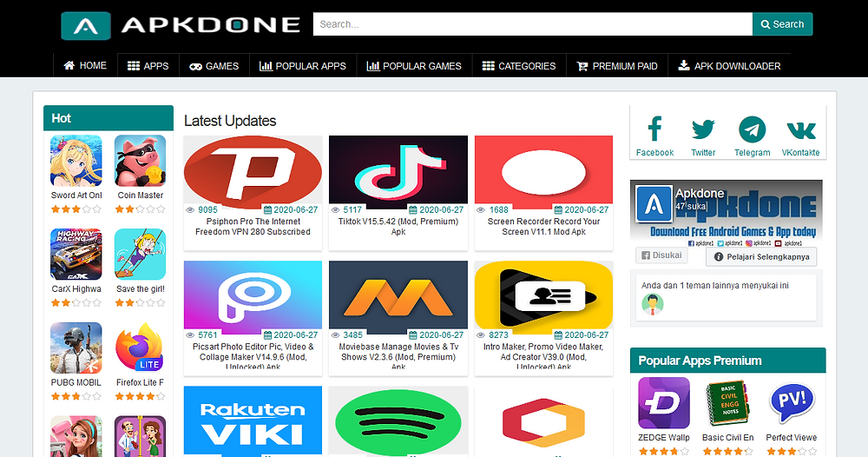The image size is (868, 457).
Task: Open CarX Highway Racing icon
Action: click(76, 255)
